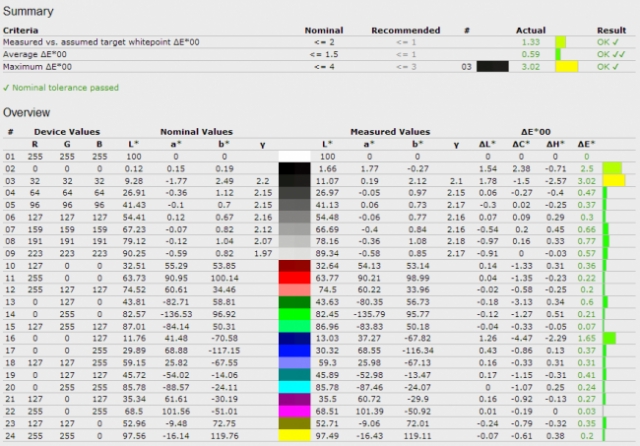Screen dimensions: 640x446
Task: Click the pure blue swatch in row 17
Action: [x=294, y=350]
